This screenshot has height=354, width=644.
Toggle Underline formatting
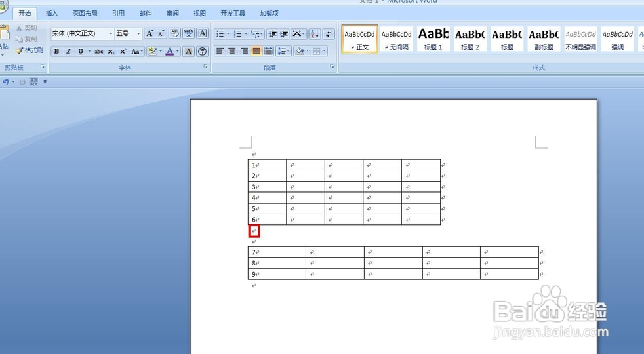click(81, 51)
